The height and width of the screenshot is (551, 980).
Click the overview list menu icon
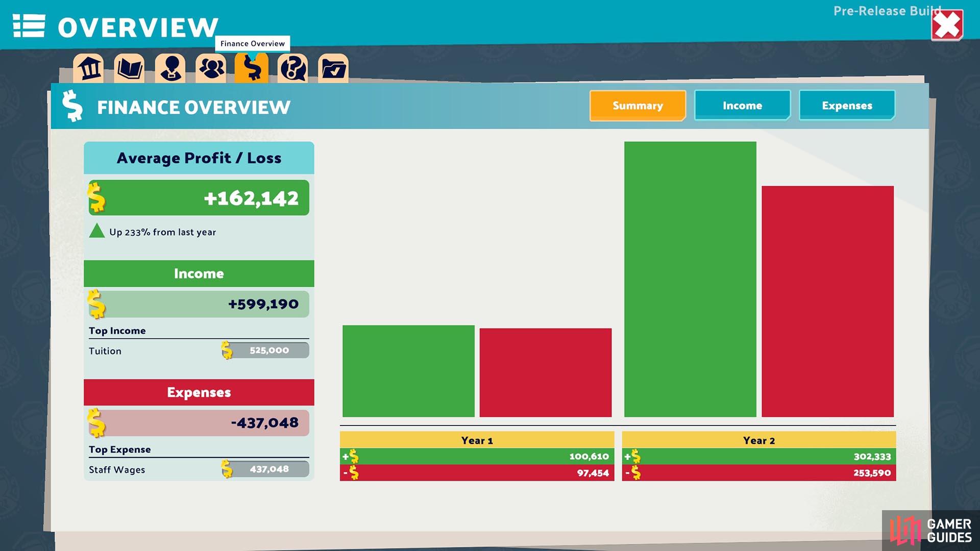coord(29,26)
